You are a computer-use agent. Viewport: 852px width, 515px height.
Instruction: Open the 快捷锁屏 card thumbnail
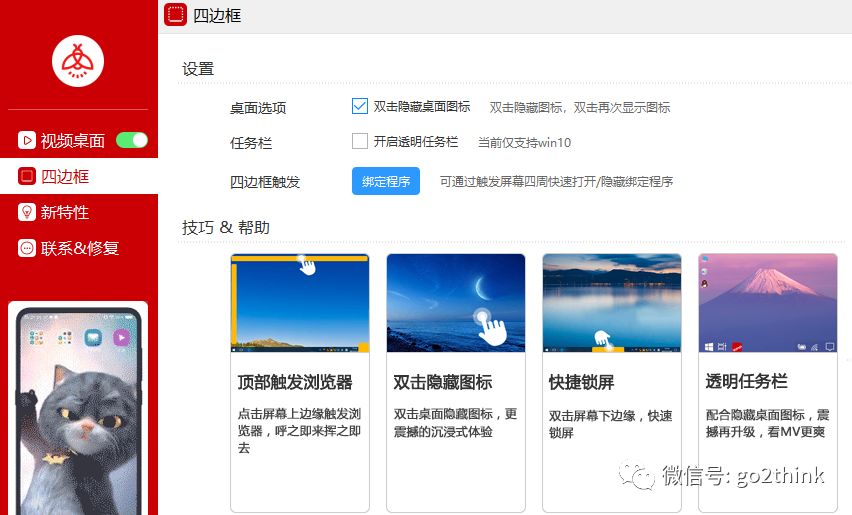pos(612,303)
